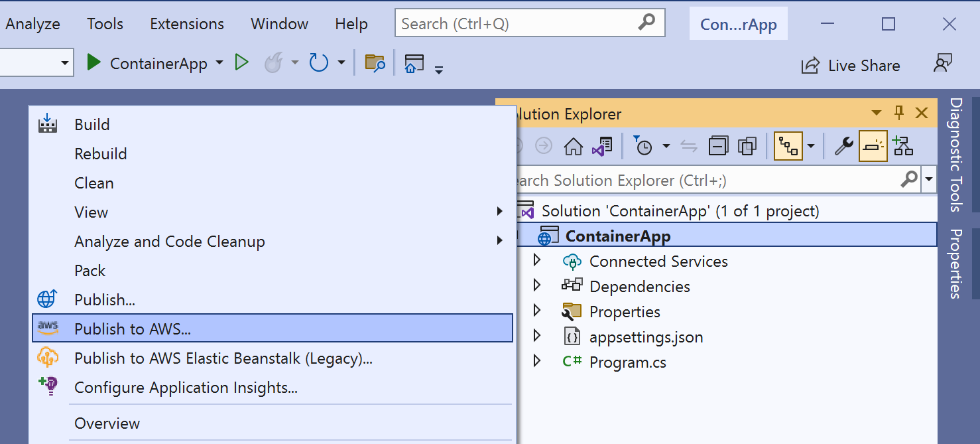Expand the appsettings.json node
This screenshot has height=444, width=980.
(x=537, y=336)
